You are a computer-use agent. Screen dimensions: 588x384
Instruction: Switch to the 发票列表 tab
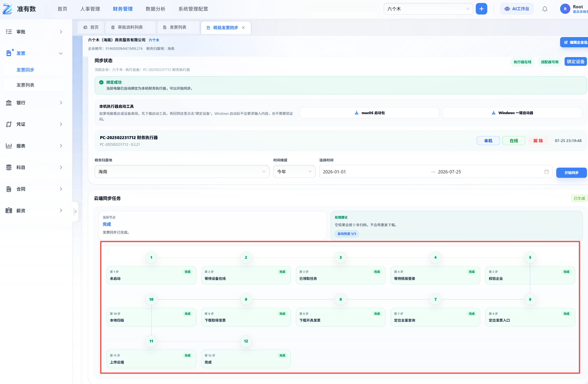coord(178,27)
